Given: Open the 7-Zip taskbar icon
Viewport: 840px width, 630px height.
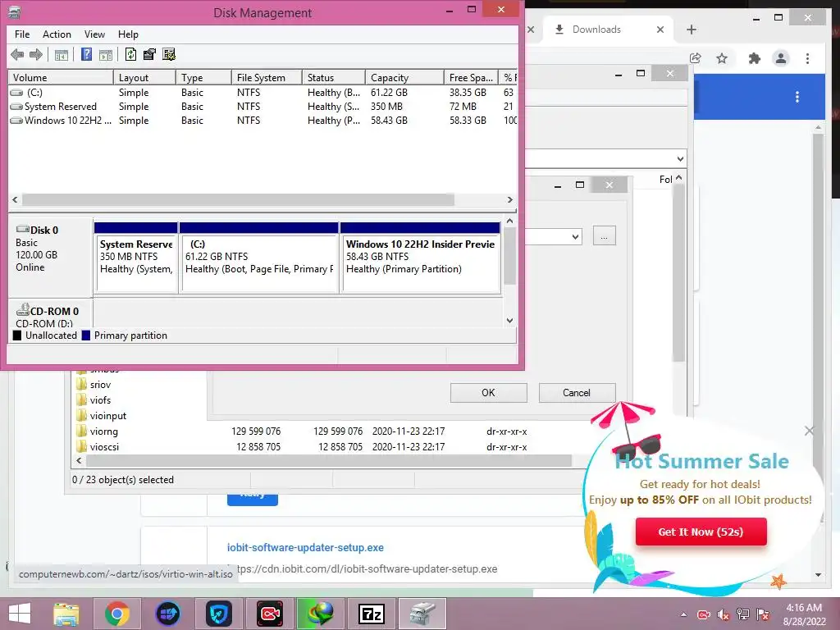Looking at the screenshot, I should [x=372, y=614].
